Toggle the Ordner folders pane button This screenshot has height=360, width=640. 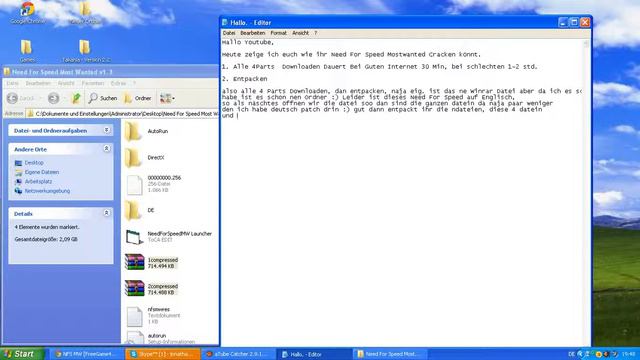click(x=138, y=98)
